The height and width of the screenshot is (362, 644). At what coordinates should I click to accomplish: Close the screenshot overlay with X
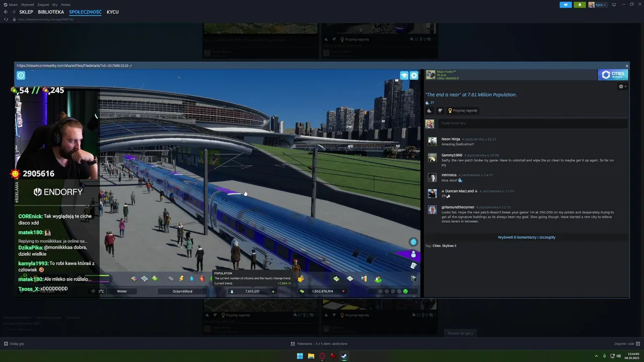click(x=626, y=66)
